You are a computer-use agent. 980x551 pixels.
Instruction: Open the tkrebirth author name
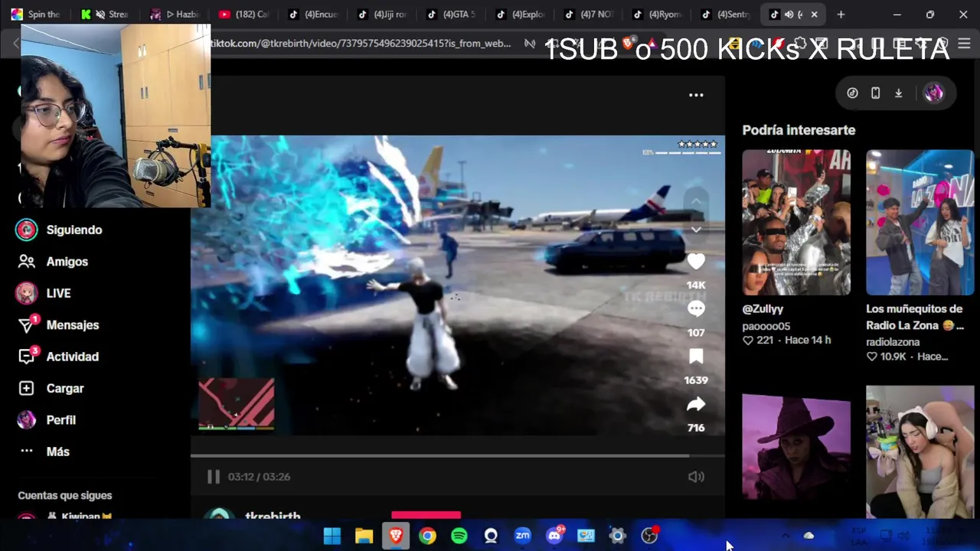tap(273, 517)
